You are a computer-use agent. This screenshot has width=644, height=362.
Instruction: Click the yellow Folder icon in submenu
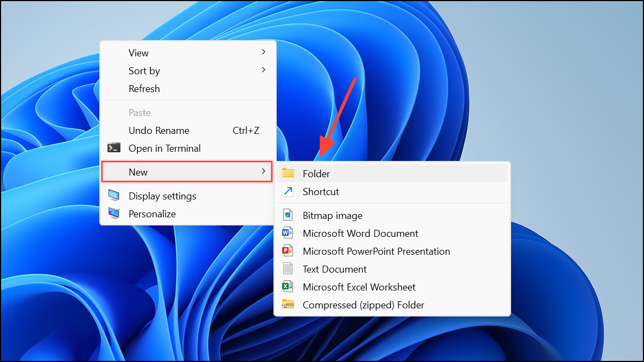click(x=288, y=173)
